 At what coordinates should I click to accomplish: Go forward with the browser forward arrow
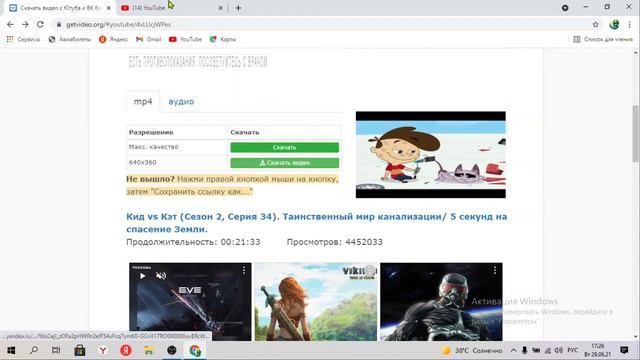[x=25, y=24]
